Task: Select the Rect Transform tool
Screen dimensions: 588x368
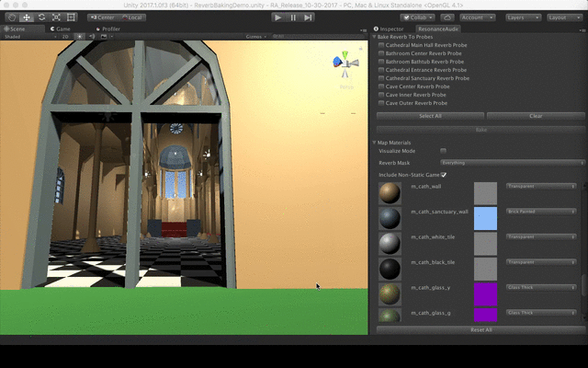Action: point(71,17)
